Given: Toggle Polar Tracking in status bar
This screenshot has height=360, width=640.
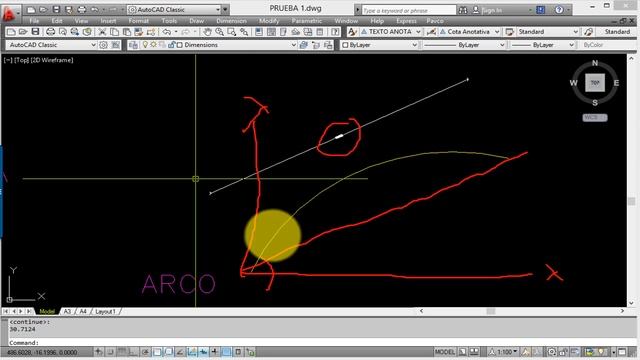Looking at the screenshot, I should click(x=145, y=352).
